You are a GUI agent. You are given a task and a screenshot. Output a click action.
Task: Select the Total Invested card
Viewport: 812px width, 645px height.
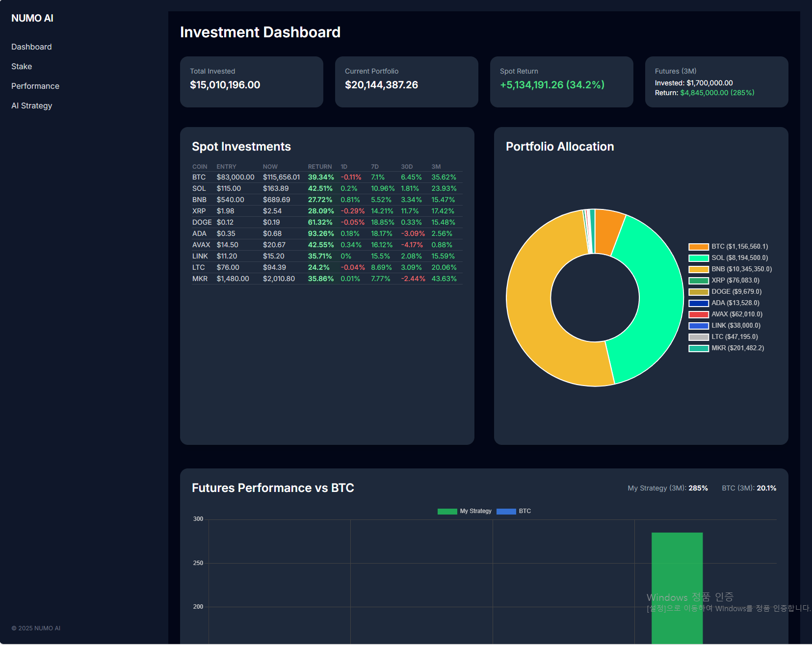[252, 82]
